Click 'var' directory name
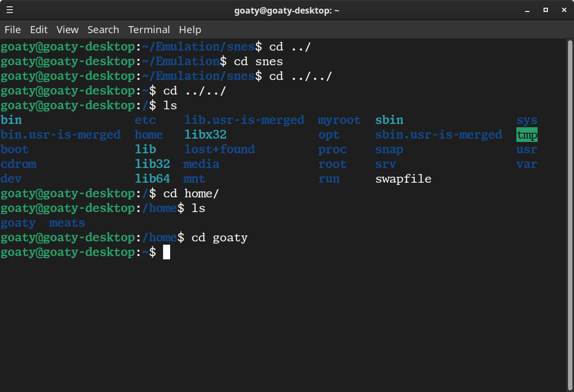Screen dimensions: 574x392 coord(527,164)
